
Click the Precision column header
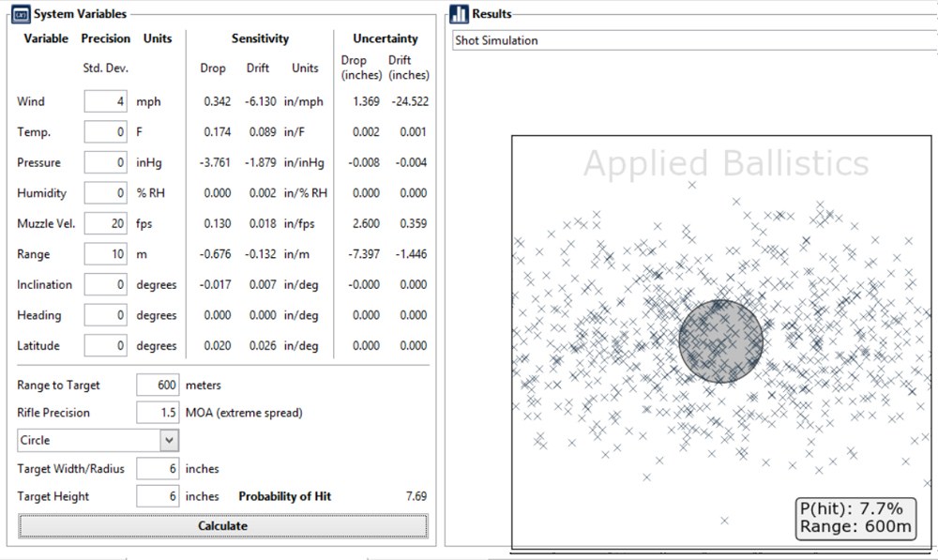[x=106, y=38]
